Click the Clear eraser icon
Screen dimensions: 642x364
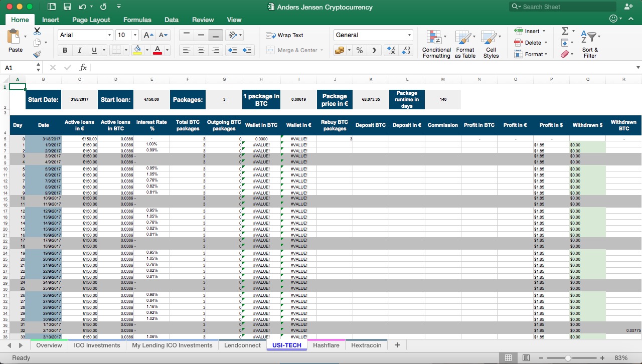tap(565, 54)
